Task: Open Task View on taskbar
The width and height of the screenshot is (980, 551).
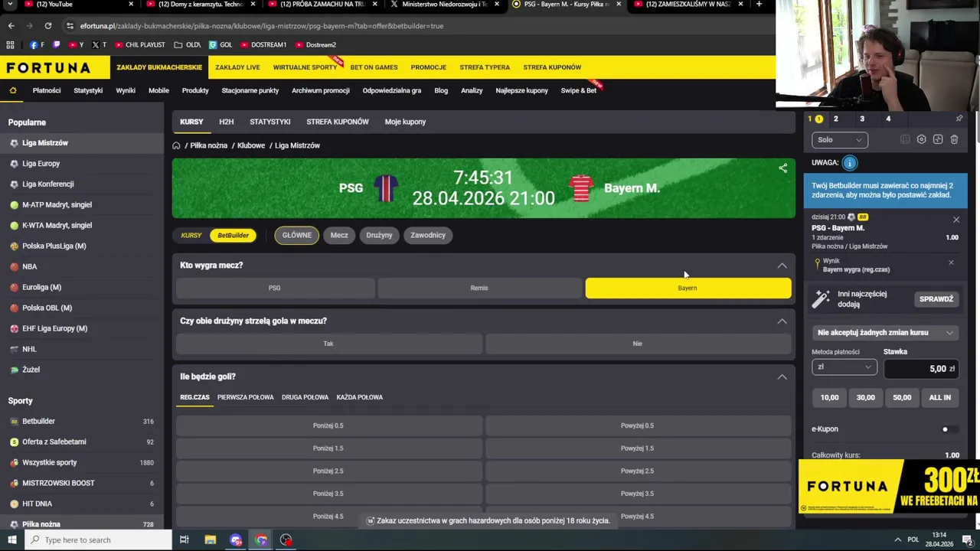Action: (184, 540)
